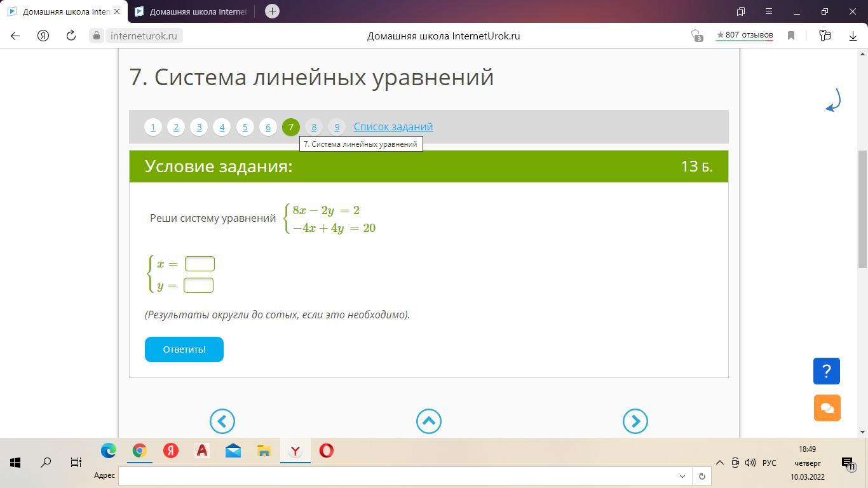Click the blue curved arrow icon
The image size is (868, 488).
click(833, 100)
